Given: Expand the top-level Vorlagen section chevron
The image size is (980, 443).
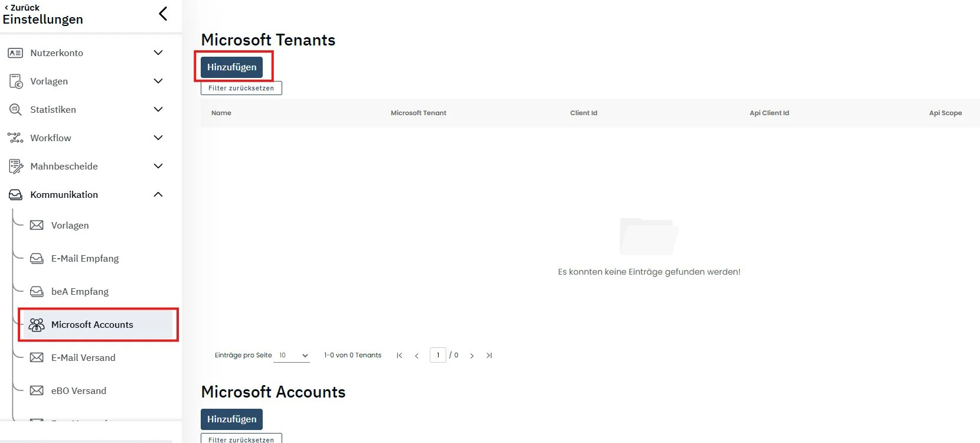Looking at the screenshot, I should [x=158, y=81].
